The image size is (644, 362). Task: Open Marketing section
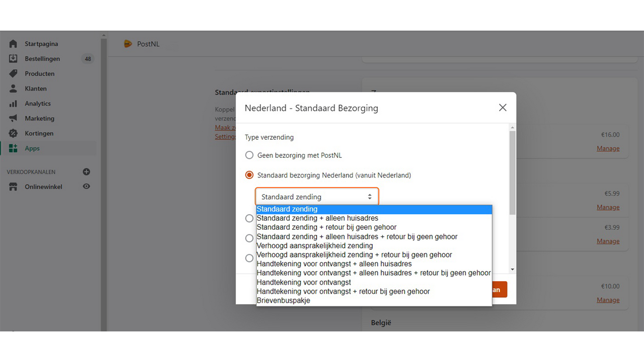40,119
